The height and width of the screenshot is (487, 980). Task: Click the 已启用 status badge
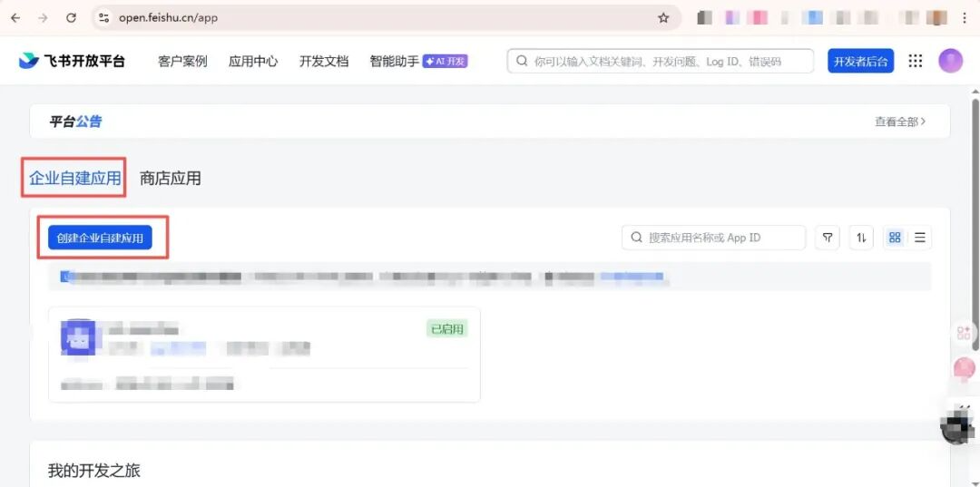447,328
